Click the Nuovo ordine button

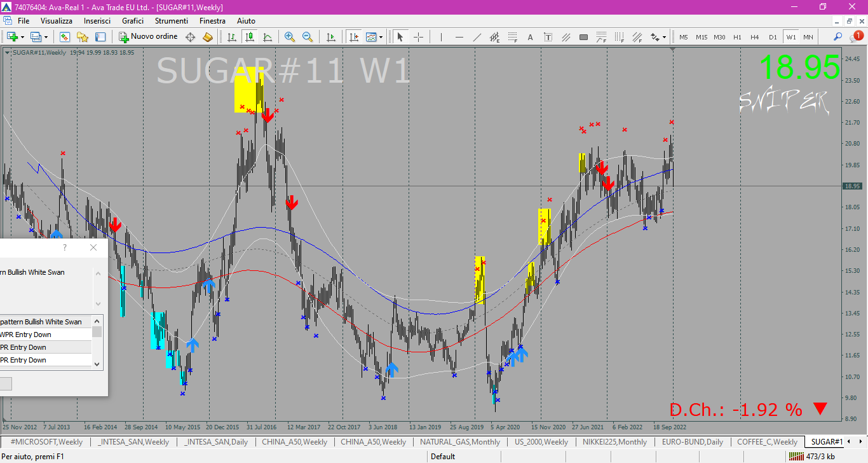coord(149,37)
